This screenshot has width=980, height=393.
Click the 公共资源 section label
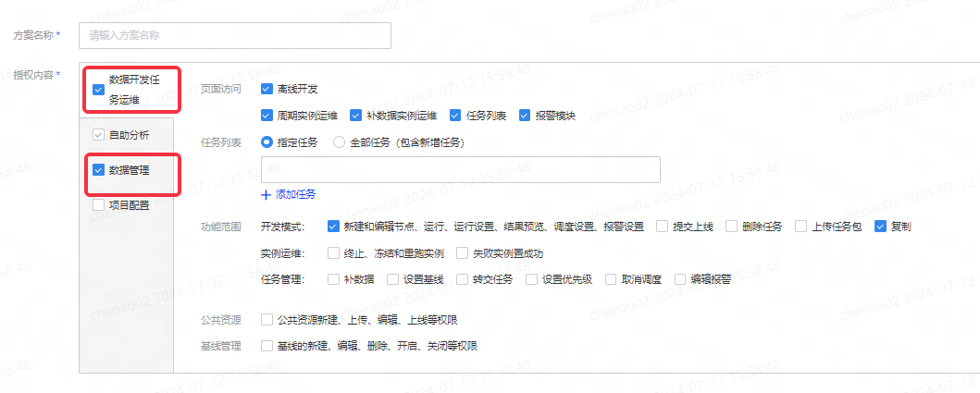tap(220, 320)
